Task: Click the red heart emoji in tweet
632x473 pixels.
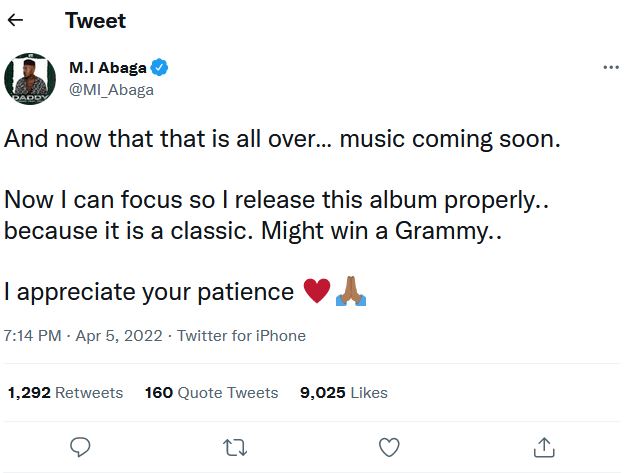Action: click(x=315, y=291)
